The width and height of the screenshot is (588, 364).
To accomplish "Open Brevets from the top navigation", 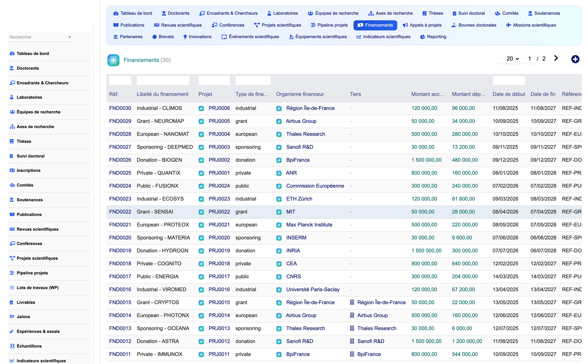I will point(163,37).
